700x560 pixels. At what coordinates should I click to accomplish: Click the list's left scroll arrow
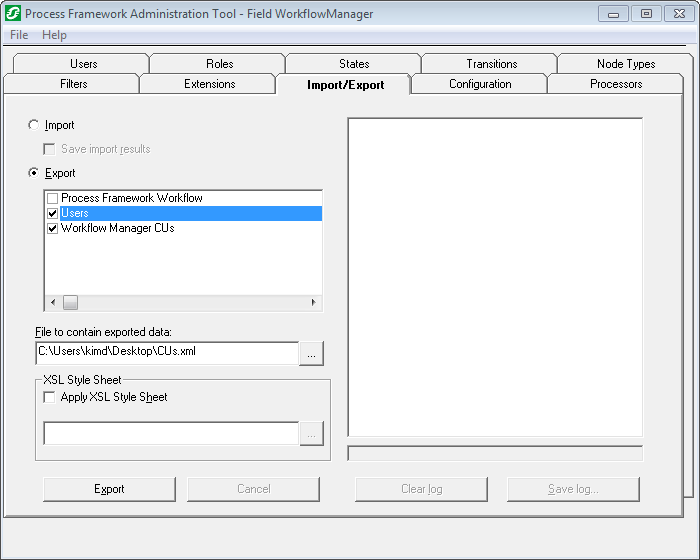[53, 302]
